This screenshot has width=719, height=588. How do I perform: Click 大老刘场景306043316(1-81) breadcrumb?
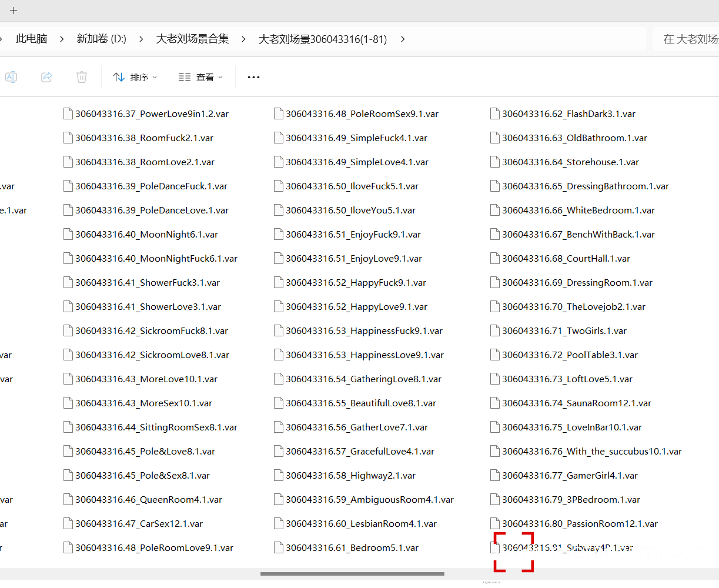click(323, 39)
